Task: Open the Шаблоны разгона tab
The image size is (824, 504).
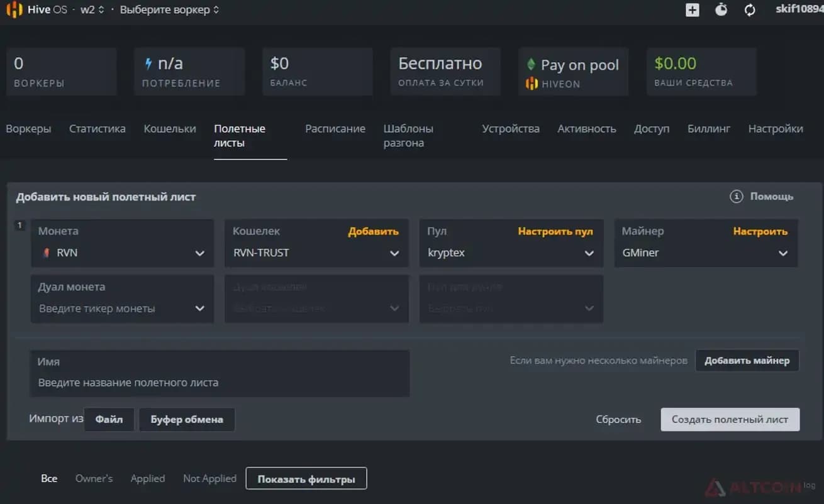Action: click(408, 136)
